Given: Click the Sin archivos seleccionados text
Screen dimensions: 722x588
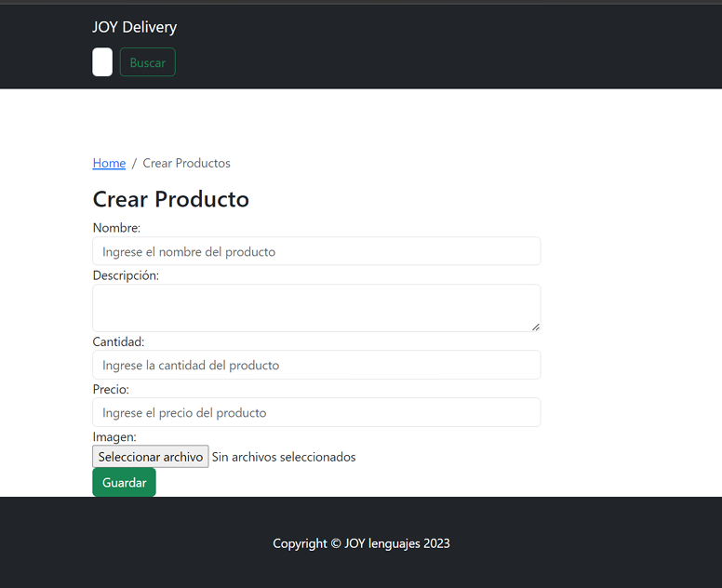Looking at the screenshot, I should (283, 457).
